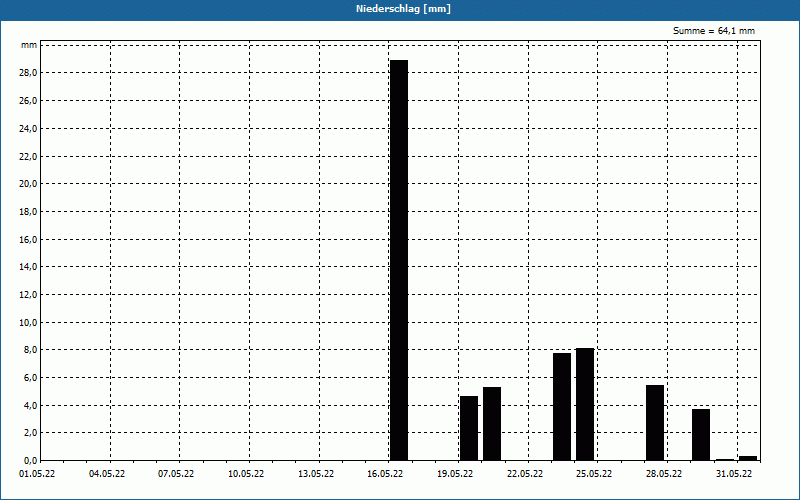Click the y-axis value 14,0
The width and height of the screenshot is (800, 500).
click(x=28, y=267)
